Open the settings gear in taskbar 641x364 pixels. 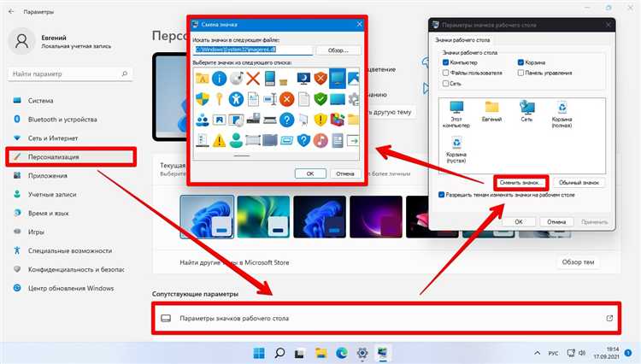tap(362, 353)
